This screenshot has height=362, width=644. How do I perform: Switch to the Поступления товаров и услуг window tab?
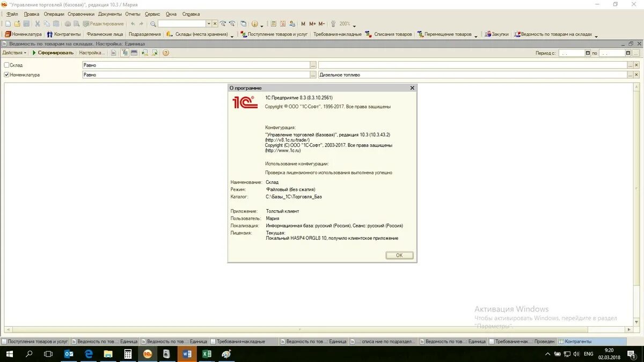35,342
